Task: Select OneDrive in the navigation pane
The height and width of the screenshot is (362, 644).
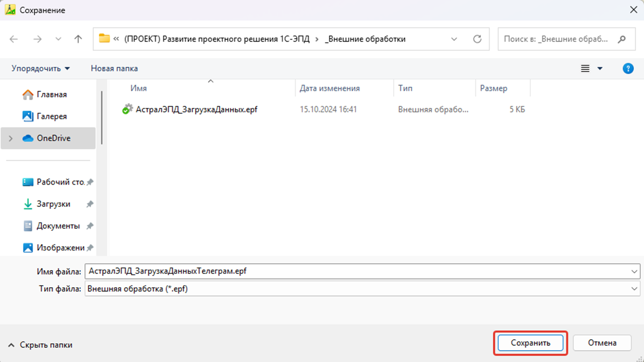Action: pos(48,138)
